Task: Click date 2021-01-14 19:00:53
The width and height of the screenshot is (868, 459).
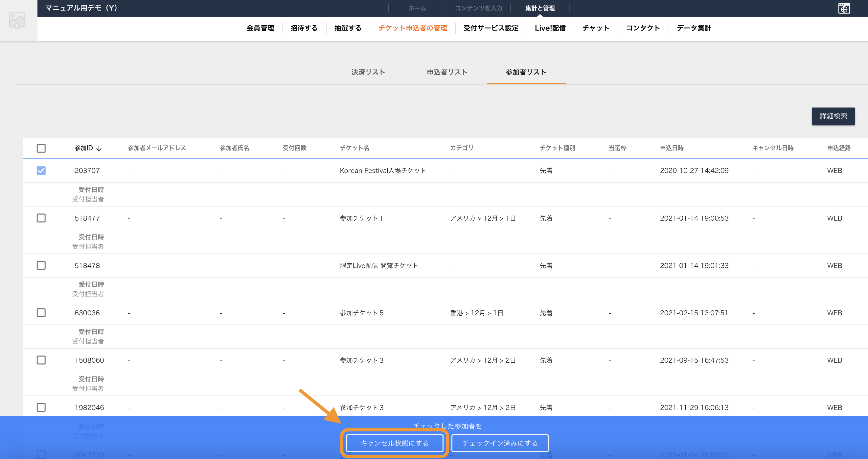Action: click(x=694, y=218)
